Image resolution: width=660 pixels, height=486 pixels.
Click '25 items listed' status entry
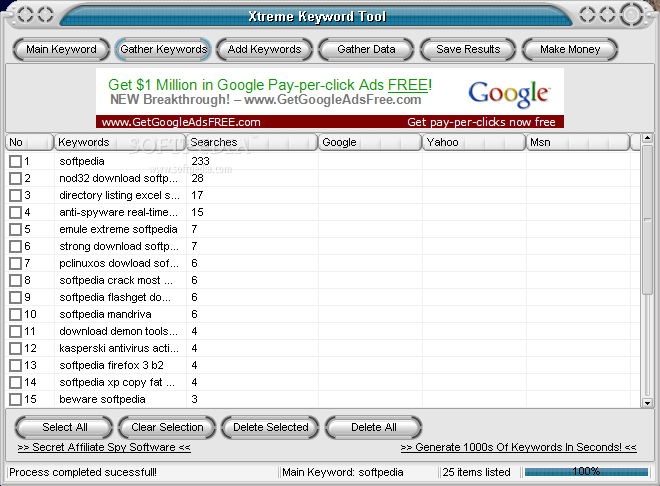pos(476,472)
